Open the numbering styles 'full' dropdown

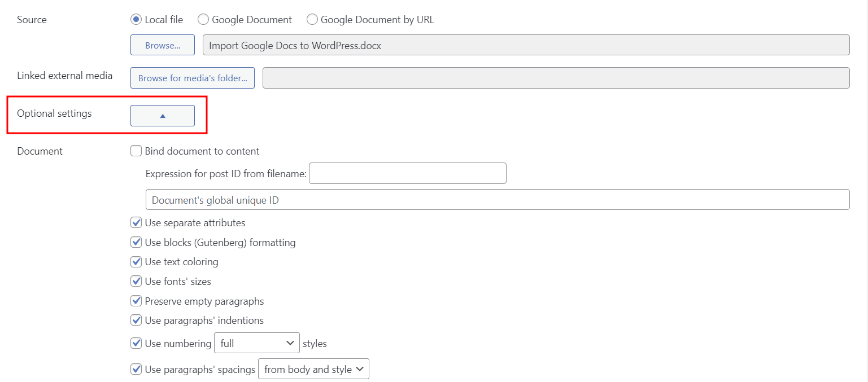coord(257,343)
